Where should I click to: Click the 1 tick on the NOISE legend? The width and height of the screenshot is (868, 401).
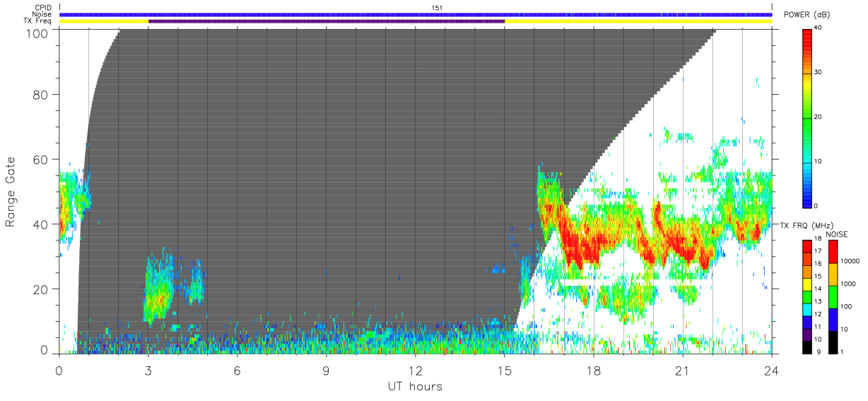[843, 351]
